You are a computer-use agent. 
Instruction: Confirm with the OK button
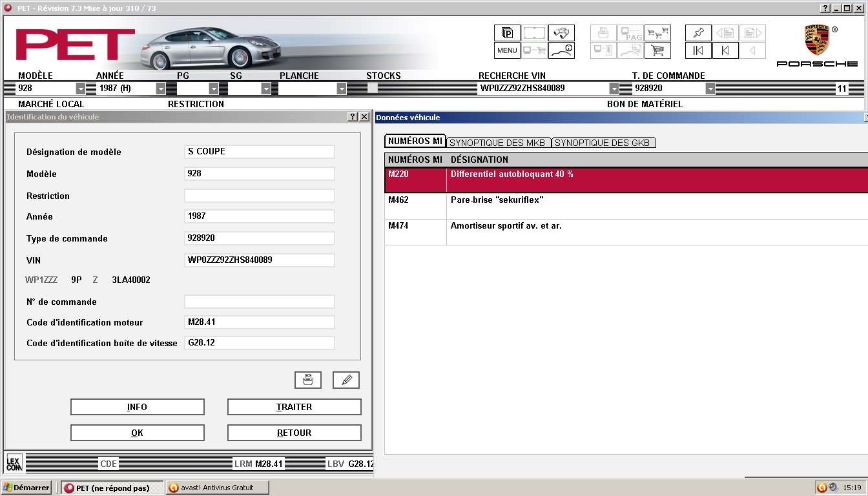coord(138,433)
